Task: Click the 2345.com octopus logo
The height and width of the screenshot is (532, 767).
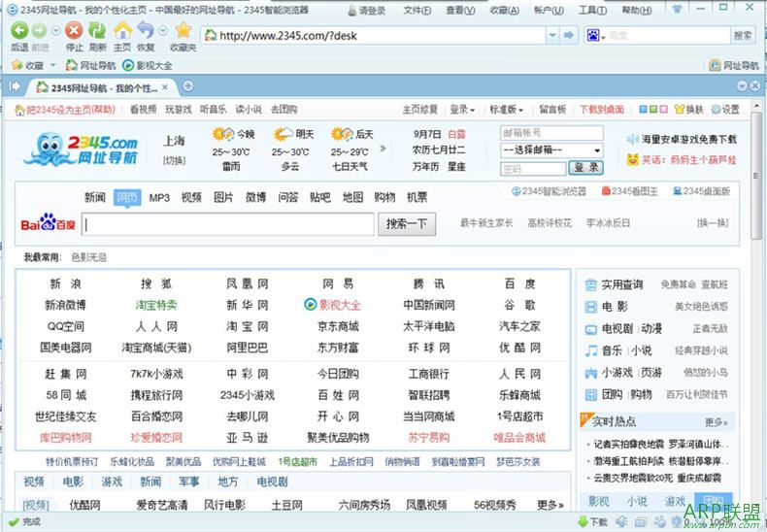Action: click(81, 150)
